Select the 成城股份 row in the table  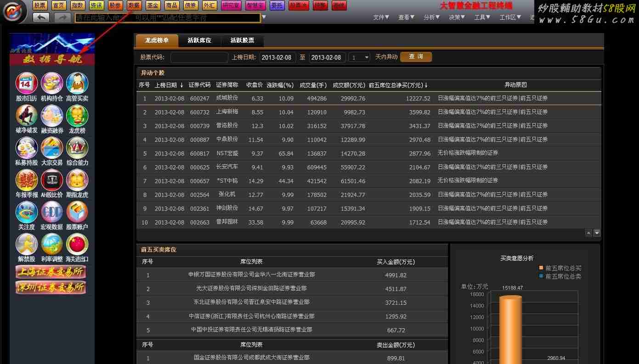368,98
